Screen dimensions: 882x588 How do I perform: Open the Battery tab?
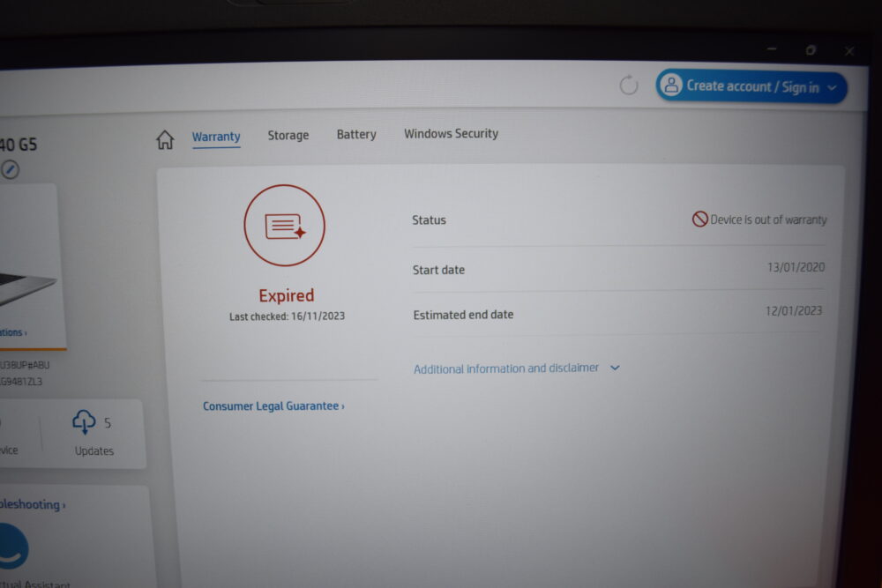pyautogui.click(x=356, y=134)
